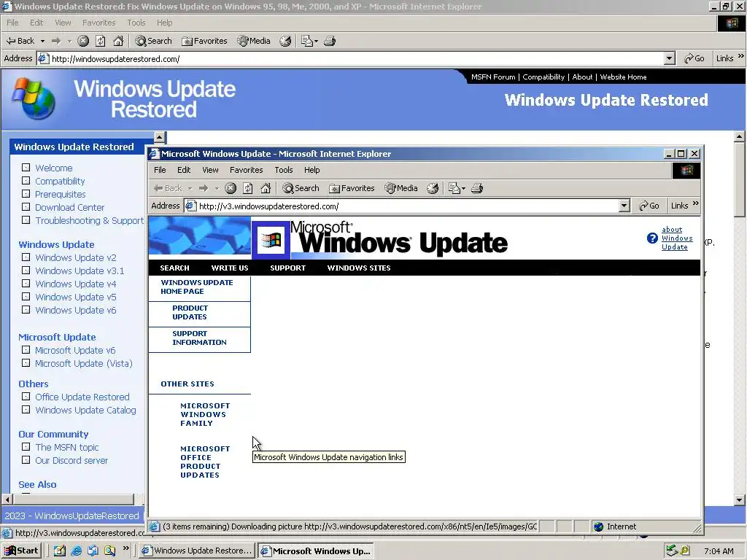Click Stop icon in Windows Update Restored window

pyautogui.click(x=83, y=41)
